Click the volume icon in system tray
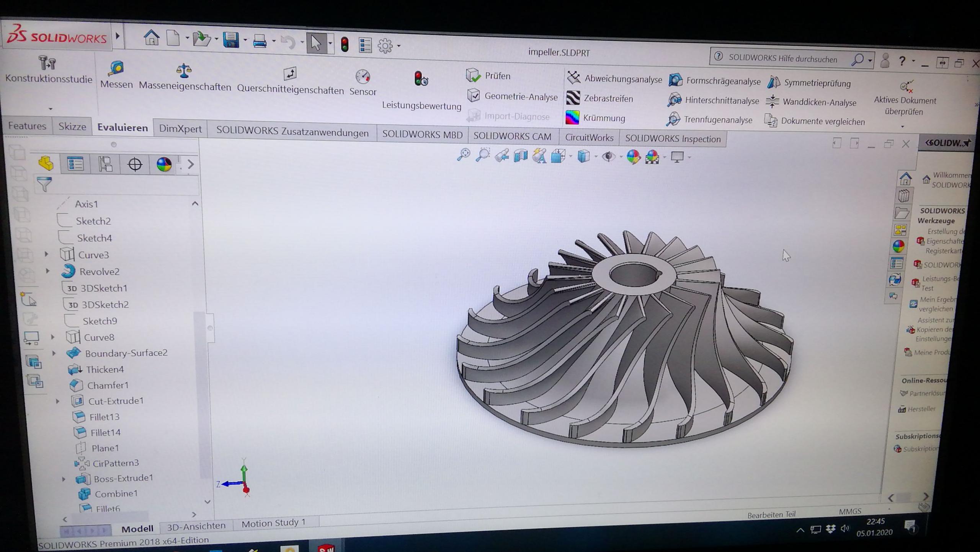Screen dimensions: 980x552 pos(844,529)
